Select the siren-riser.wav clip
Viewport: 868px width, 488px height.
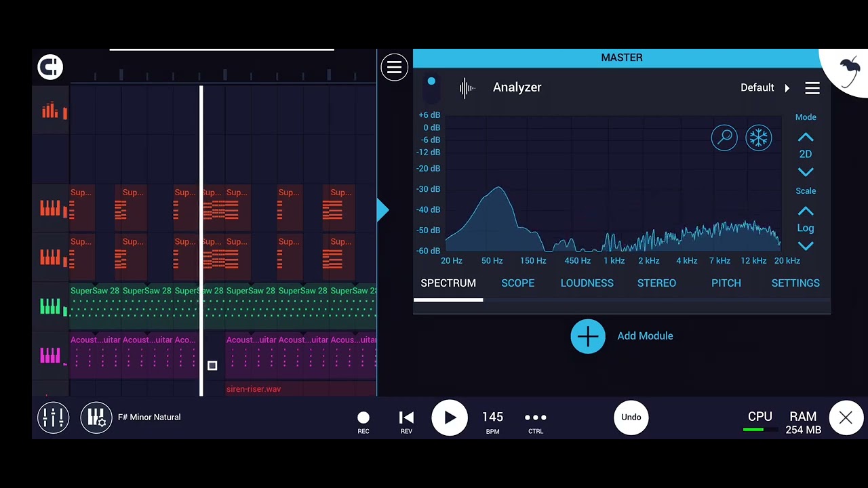[x=301, y=389]
